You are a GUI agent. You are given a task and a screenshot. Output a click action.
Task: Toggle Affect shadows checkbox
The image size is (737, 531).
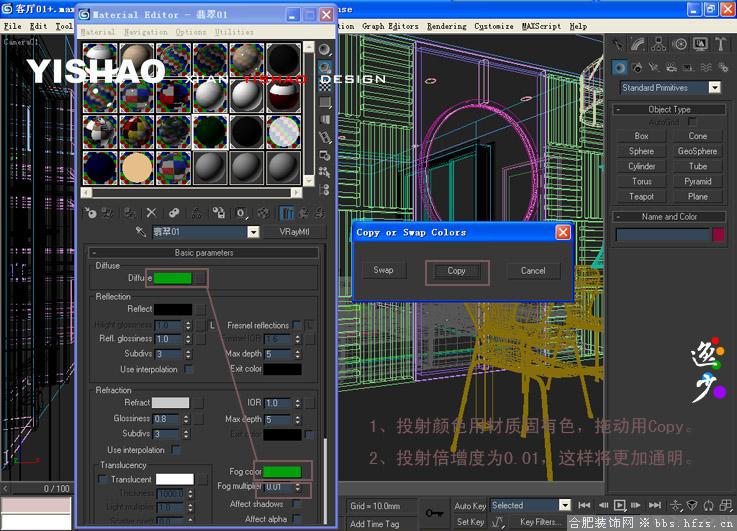[297, 504]
